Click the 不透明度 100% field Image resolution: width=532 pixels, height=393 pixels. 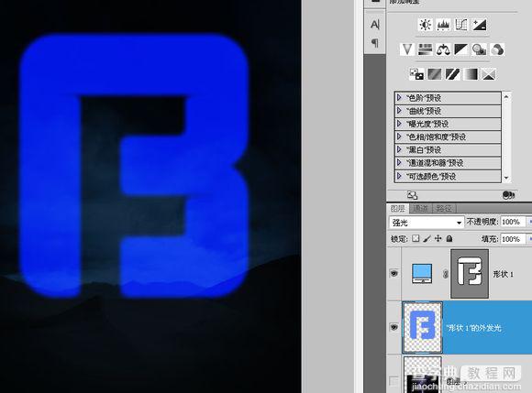point(512,222)
